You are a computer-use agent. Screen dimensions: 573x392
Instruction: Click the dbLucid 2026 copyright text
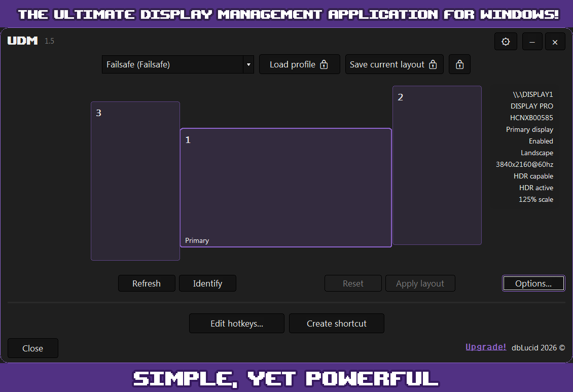[x=538, y=348]
